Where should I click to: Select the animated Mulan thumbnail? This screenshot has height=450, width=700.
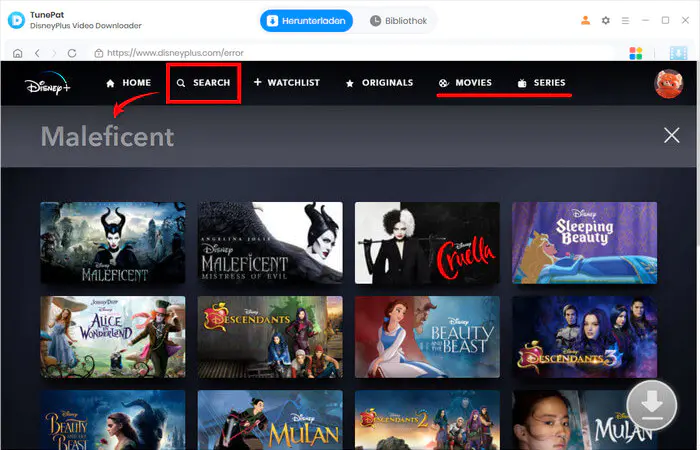[271, 420]
